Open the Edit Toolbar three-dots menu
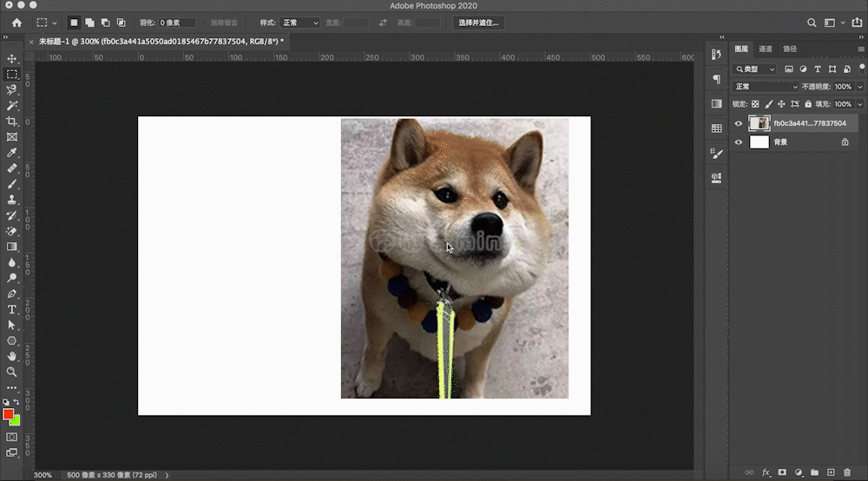This screenshot has width=868, height=481. pyautogui.click(x=11, y=387)
